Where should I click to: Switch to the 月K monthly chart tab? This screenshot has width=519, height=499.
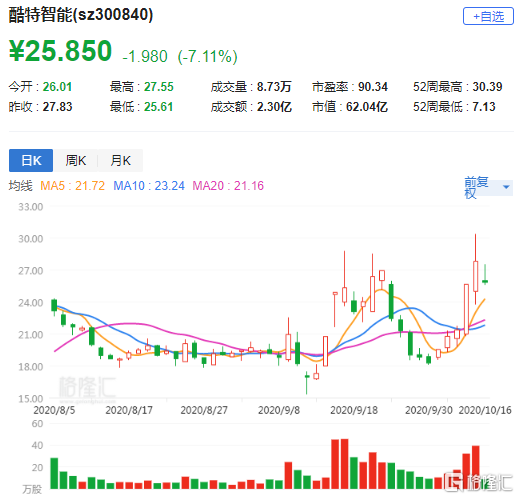(x=120, y=160)
